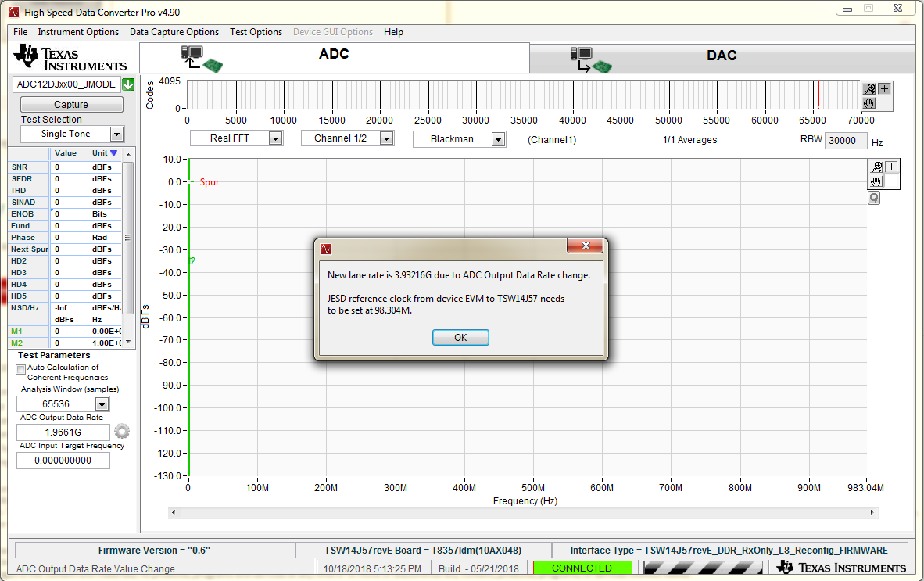Click green download arrow beside device name
Image resolution: width=924 pixels, height=581 pixels.
128,84
